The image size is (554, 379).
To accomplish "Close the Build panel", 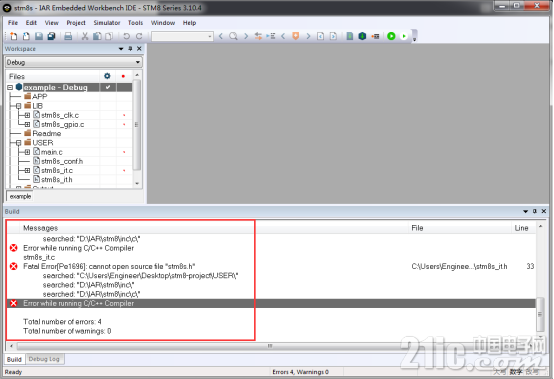I will [544, 211].
